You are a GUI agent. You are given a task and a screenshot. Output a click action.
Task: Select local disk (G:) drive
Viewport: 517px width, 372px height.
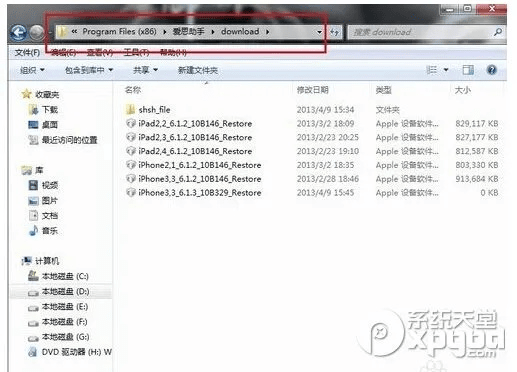coord(59,337)
